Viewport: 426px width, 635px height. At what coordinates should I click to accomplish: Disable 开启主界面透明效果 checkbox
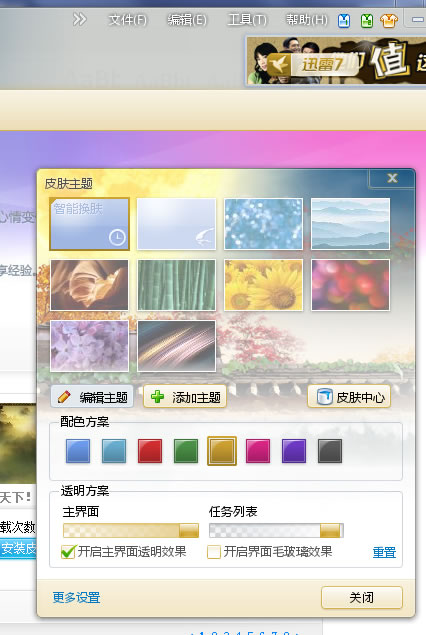tap(68, 552)
